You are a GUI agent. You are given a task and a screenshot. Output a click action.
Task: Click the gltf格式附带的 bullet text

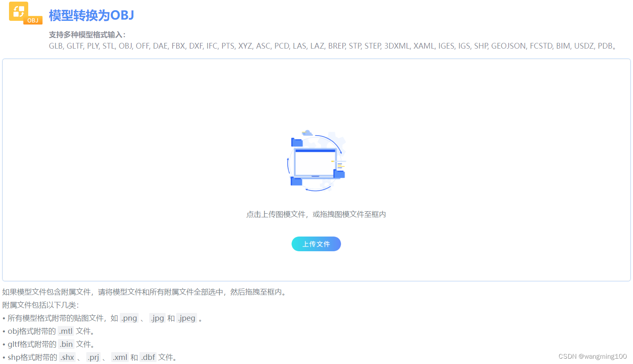[32, 344]
